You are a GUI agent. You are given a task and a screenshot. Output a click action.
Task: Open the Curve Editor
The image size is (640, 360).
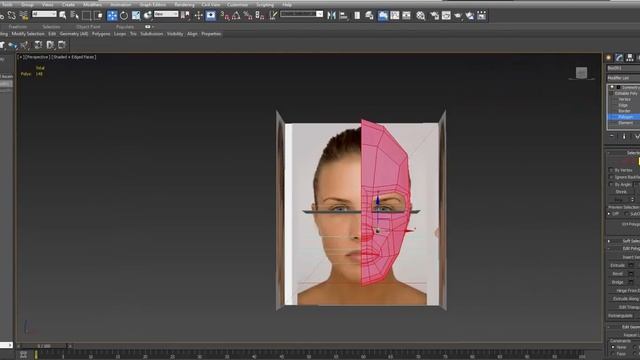point(395,16)
